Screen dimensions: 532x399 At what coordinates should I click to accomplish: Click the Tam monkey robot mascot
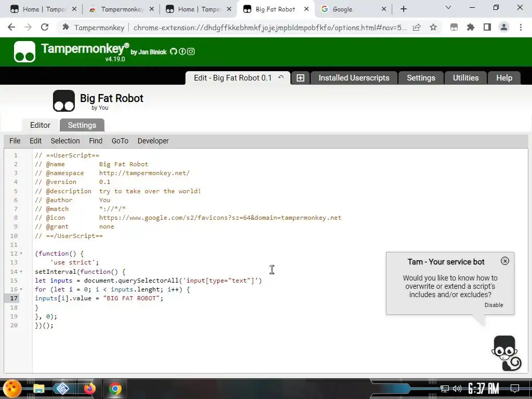point(506,353)
